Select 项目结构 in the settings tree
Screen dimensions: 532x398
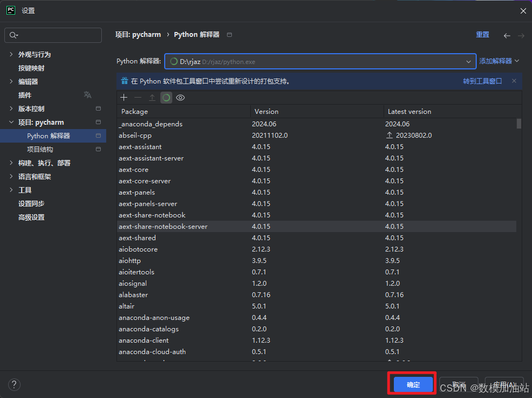(40, 149)
